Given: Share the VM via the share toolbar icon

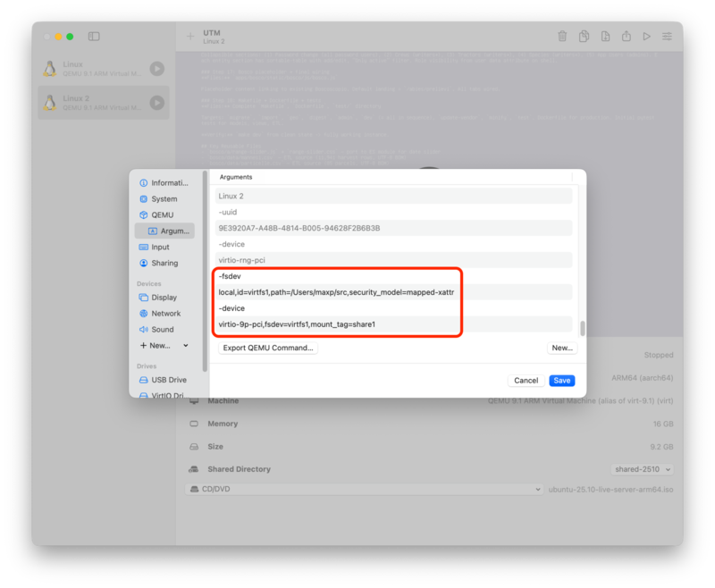Looking at the screenshot, I should coord(627,37).
